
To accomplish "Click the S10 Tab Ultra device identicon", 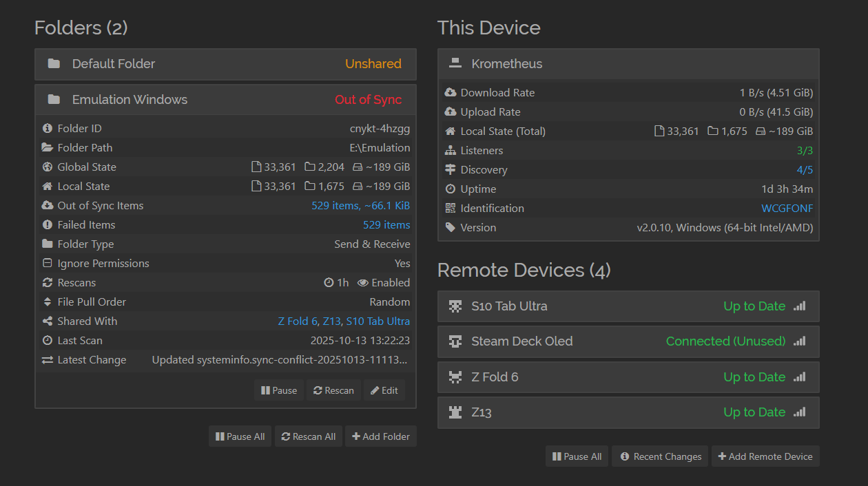I will click(x=455, y=306).
